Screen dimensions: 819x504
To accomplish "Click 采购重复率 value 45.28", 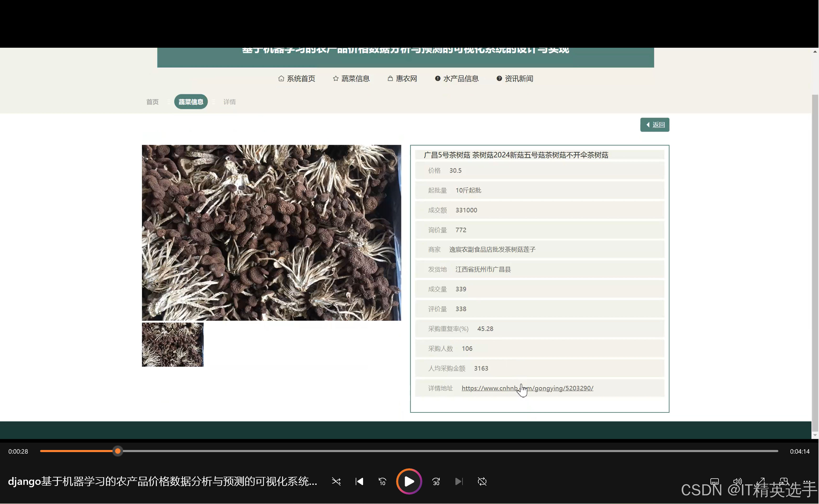I will (x=485, y=329).
